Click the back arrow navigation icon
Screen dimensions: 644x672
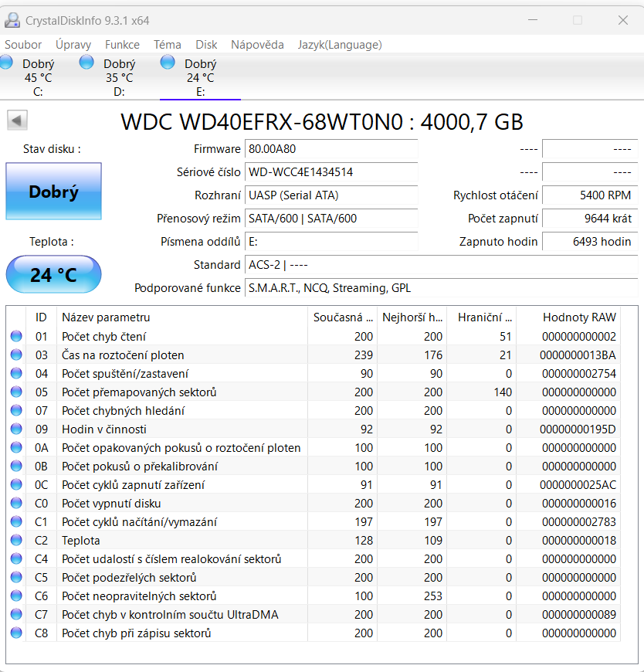17,120
